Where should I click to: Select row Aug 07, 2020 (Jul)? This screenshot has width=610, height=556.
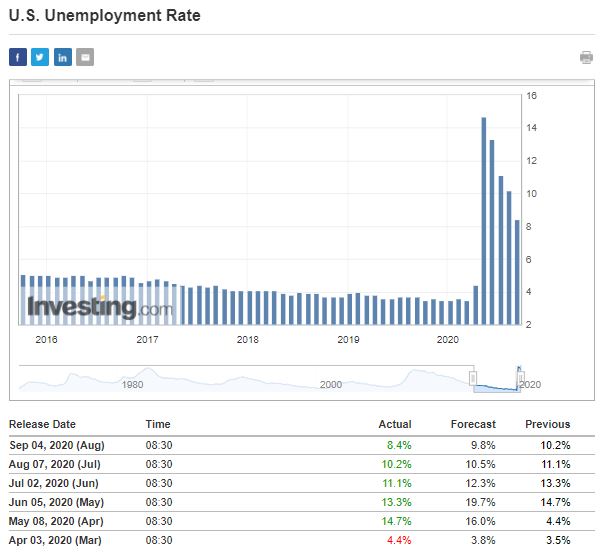tap(302, 464)
